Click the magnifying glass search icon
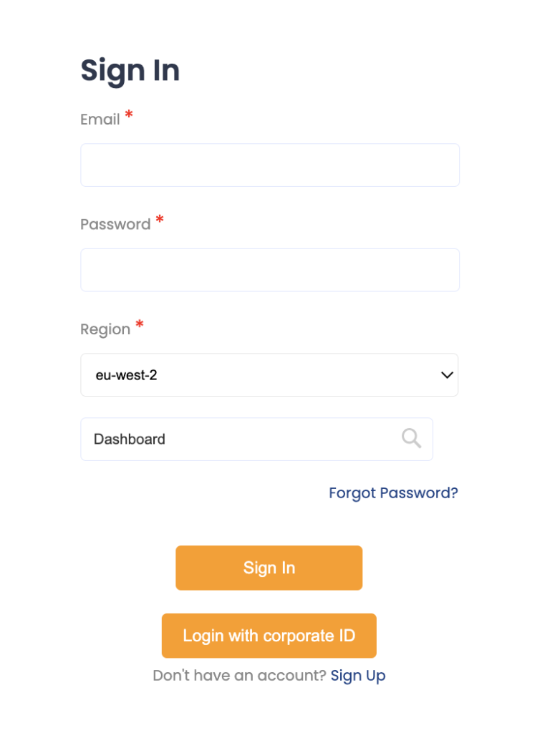560x733 pixels. point(411,438)
